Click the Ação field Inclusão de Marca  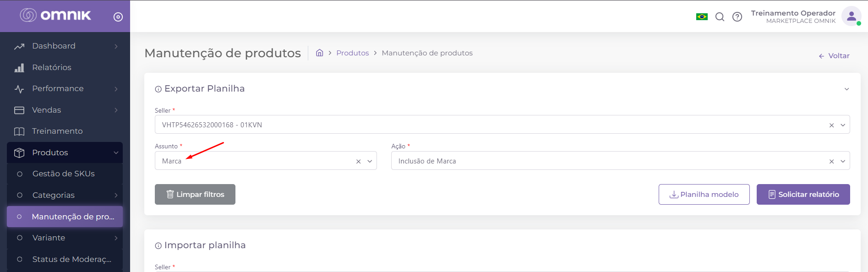click(620, 161)
